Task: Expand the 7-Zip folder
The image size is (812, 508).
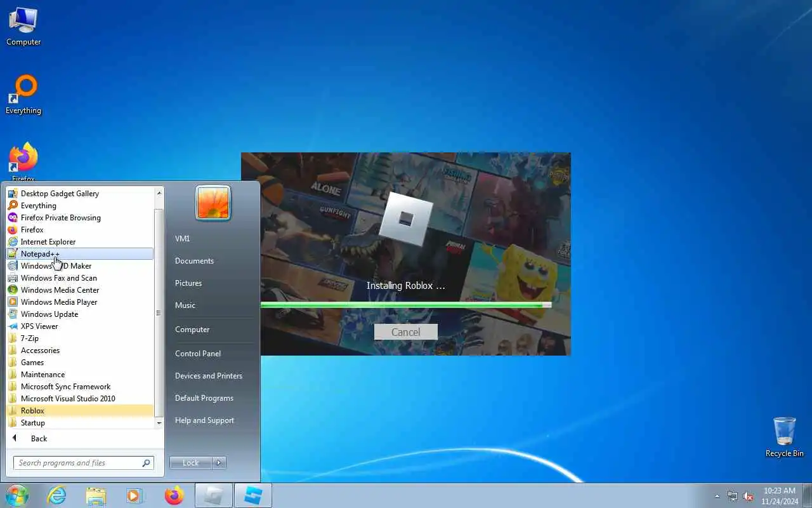Action: click(x=80, y=338)
